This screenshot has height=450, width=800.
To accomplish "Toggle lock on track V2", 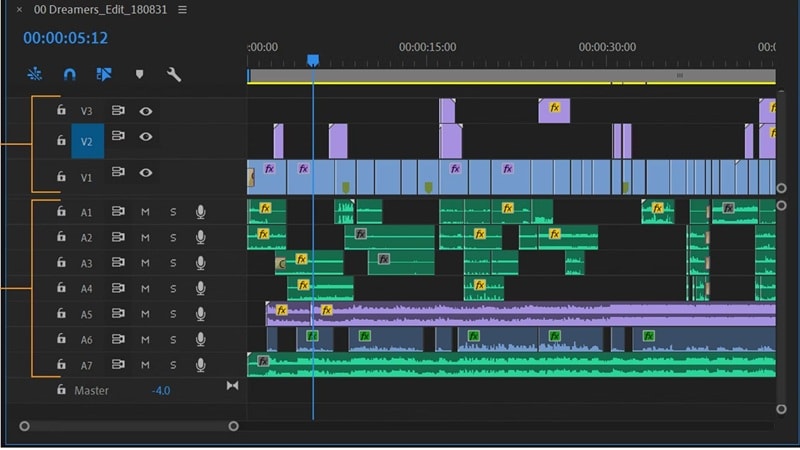I will [x=61, y=140].
